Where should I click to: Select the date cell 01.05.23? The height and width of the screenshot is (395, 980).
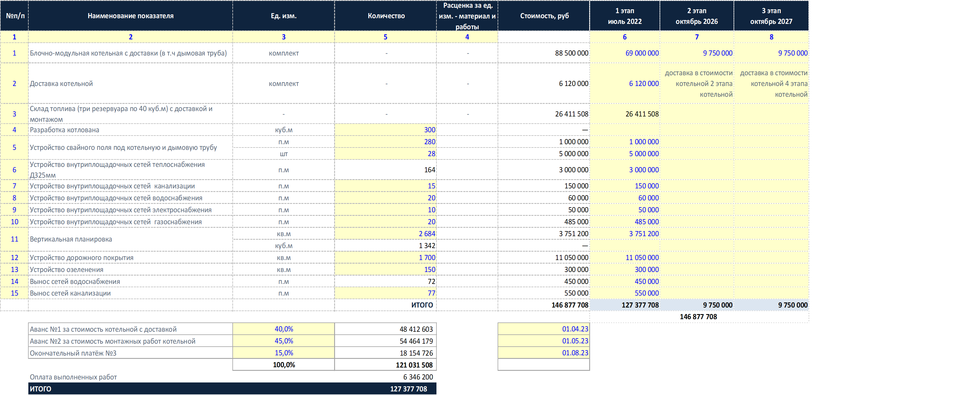coord(544,341)
